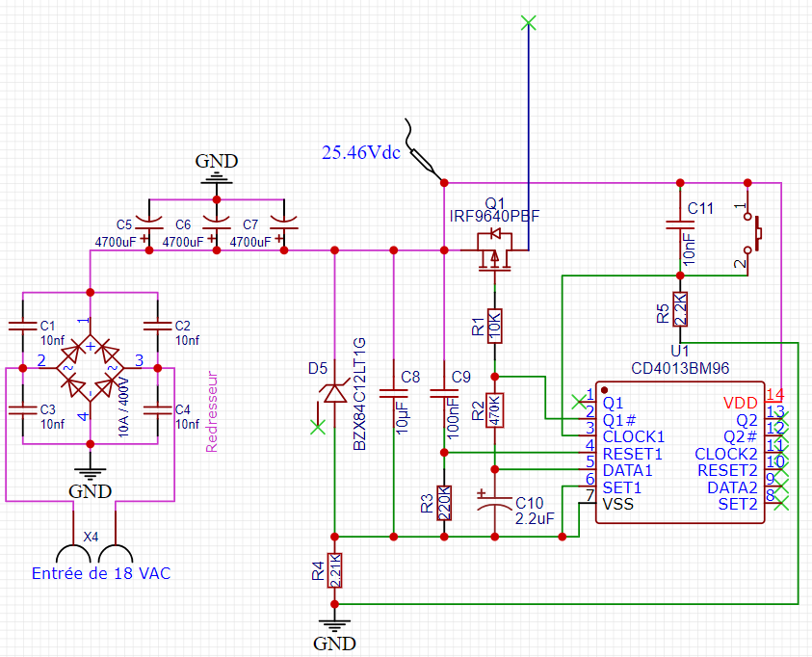Viewport: 812px width, 657px height.
Task: Click the CD4013BM96 part name
Action: (x=680, y=368)
